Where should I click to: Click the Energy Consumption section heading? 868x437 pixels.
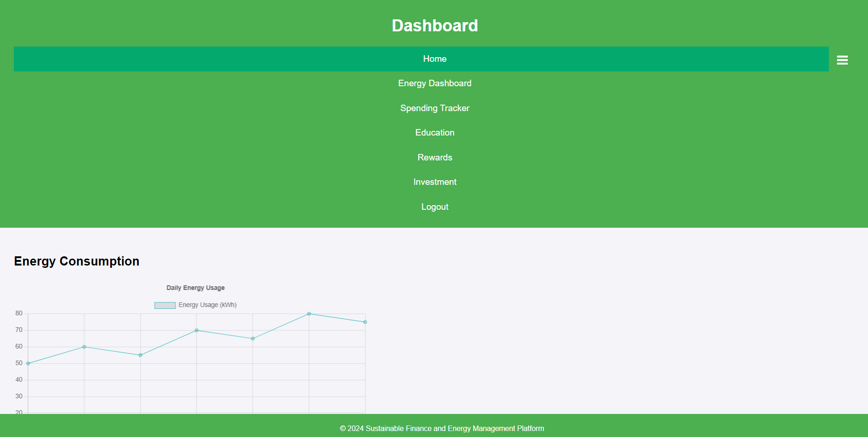(77, 261)
